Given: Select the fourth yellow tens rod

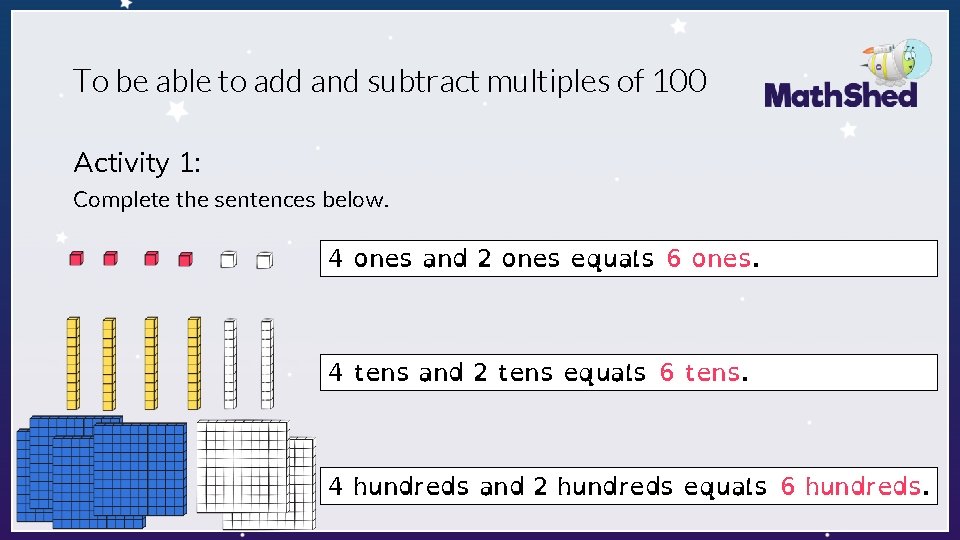Looking at the screenshot, I should point(194,363).
